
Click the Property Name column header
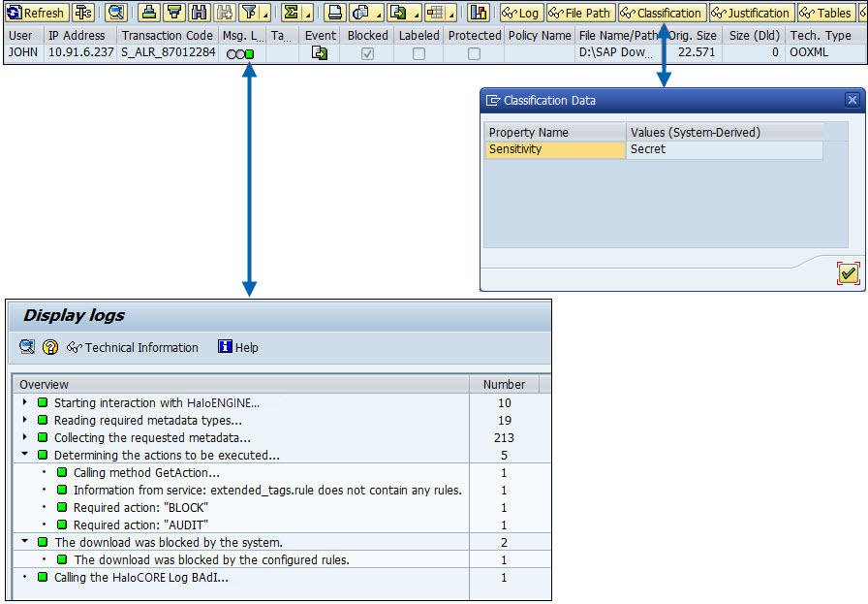(555, 133)
